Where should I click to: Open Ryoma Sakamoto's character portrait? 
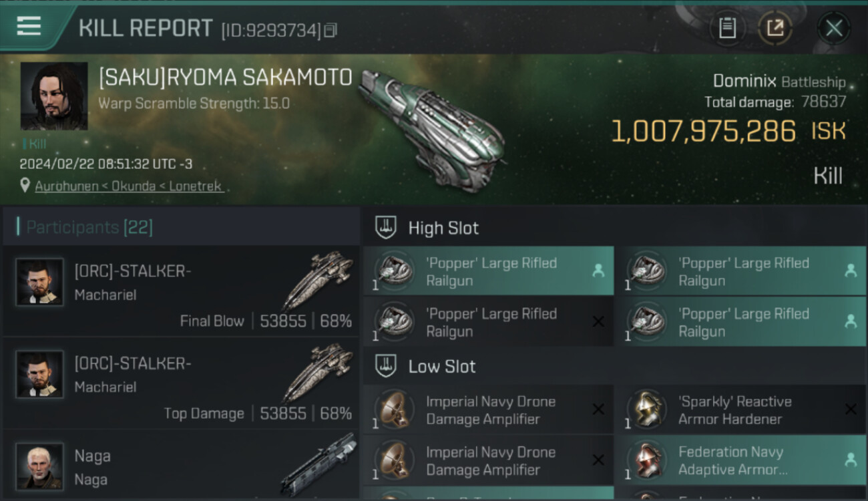(x=54, y=96)
